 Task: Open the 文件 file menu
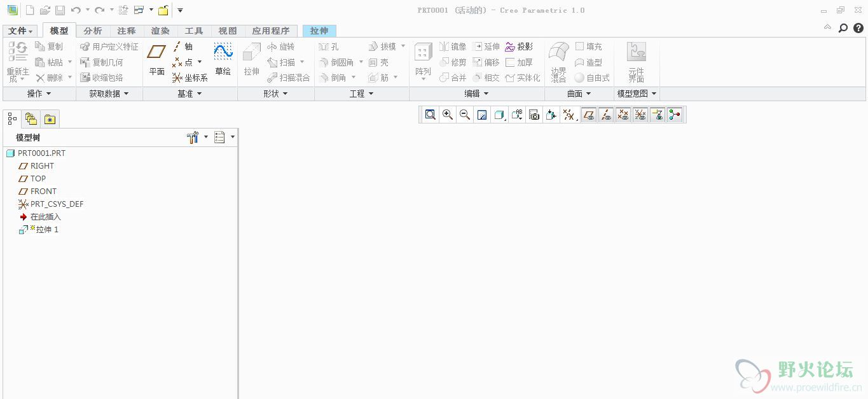[x=20, y=31]
